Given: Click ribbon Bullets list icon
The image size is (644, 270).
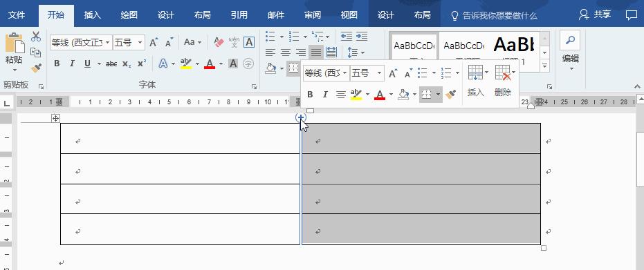Looking at the screenshot, I should pyautogui.click(x=270, y=36).
